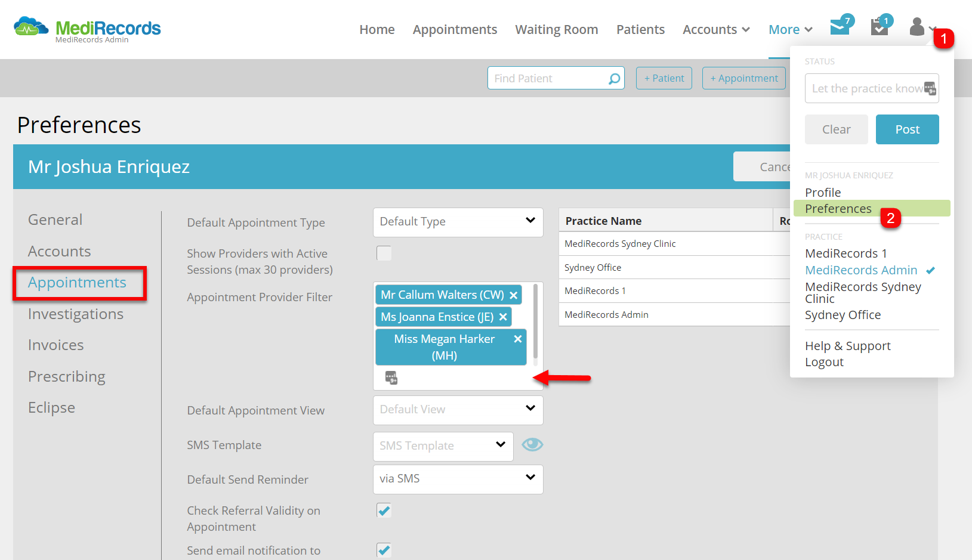The image size is (972, 560).
Task: Click Logout in user menu
Action: 824,362
